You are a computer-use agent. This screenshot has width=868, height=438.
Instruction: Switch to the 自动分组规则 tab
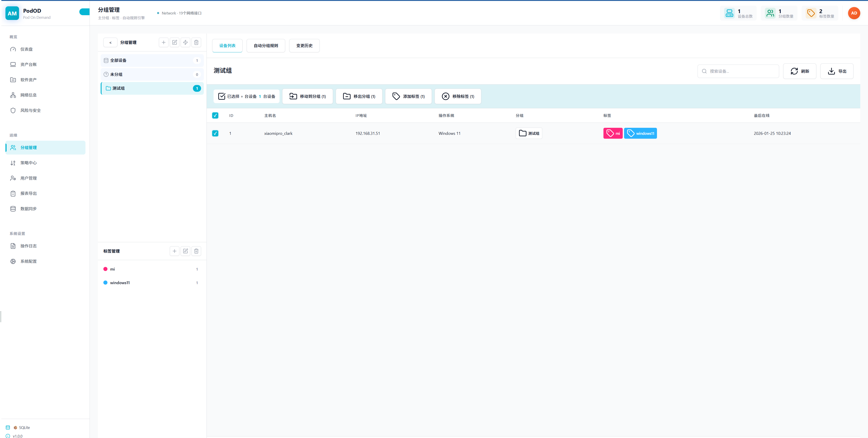coord(265,46)
